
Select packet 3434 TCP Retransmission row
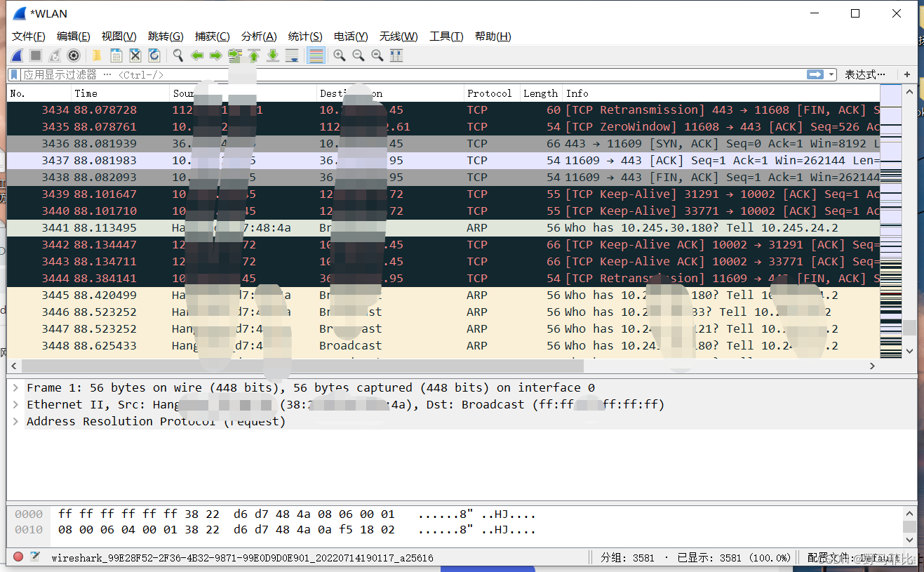[x=443, y=110]
